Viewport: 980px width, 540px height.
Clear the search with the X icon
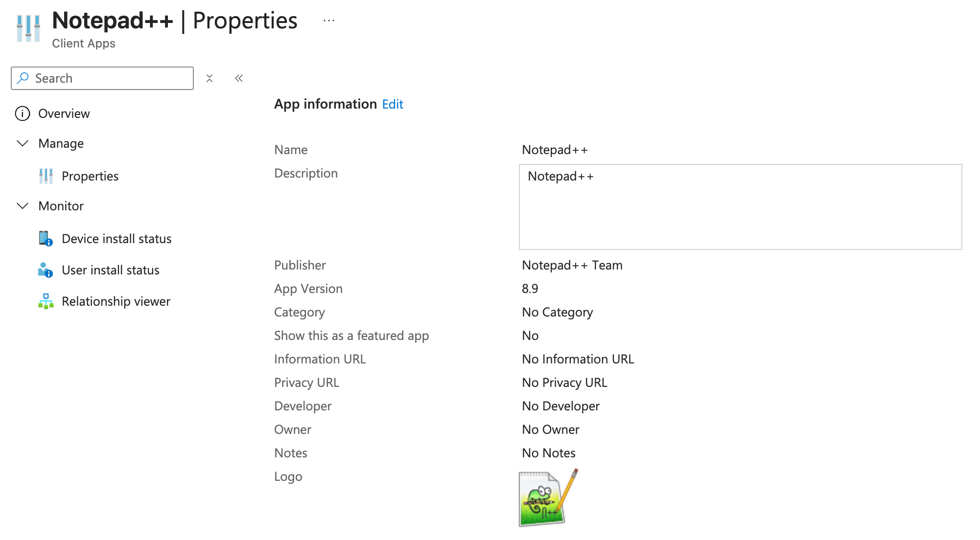210,78
